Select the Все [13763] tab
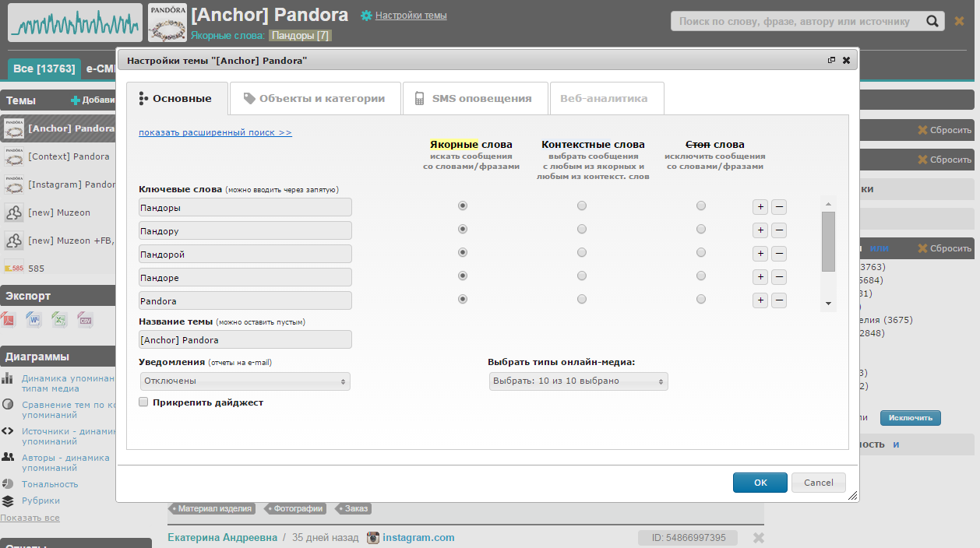This screenshot has height=548, width=980. [x=44, y=69]
